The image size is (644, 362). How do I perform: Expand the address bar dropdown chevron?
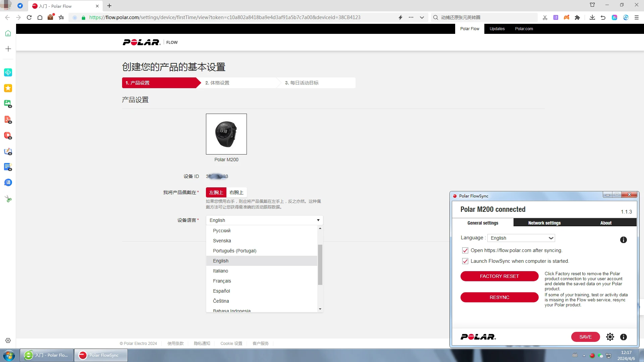tap(422, 17)
